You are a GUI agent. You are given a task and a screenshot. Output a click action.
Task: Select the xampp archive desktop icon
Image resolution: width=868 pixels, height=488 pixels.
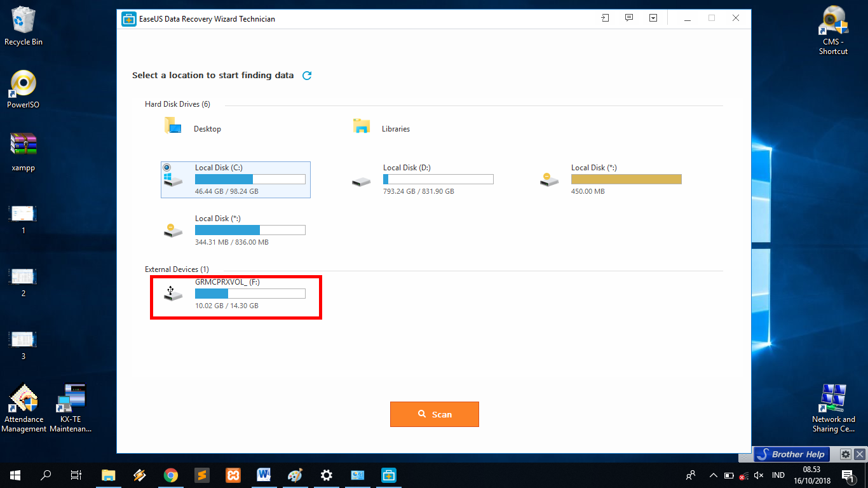click(x=24, y=152)
